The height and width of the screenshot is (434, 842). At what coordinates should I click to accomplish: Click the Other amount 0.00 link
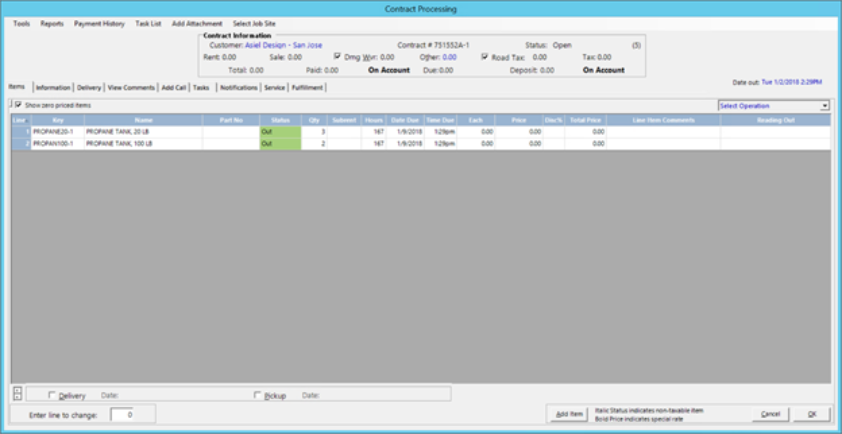point(449,57)
